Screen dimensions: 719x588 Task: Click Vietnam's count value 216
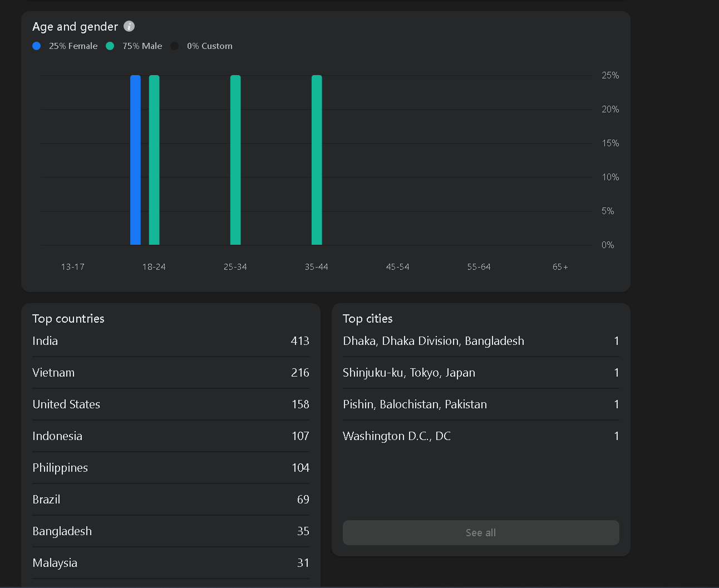[x=300, y=373]
